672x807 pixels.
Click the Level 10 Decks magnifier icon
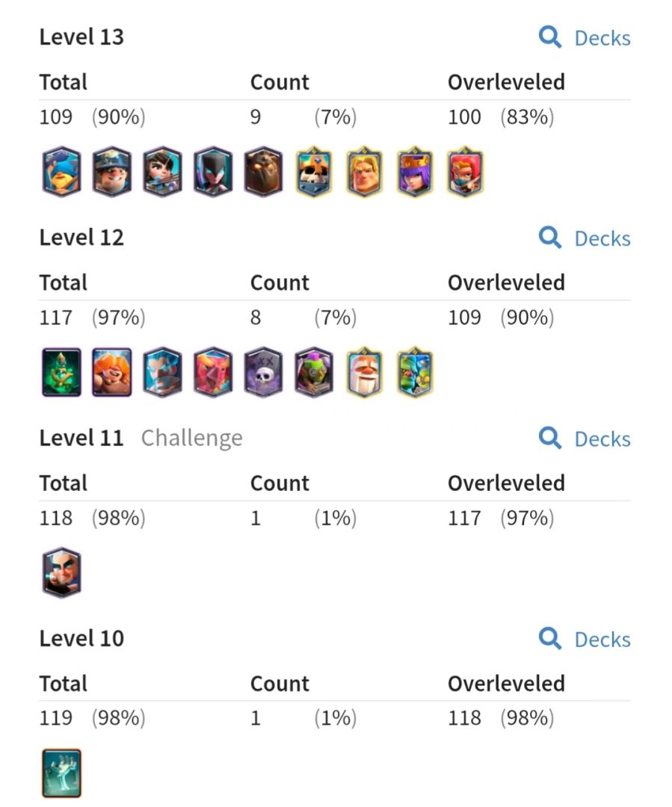point(550,639)
